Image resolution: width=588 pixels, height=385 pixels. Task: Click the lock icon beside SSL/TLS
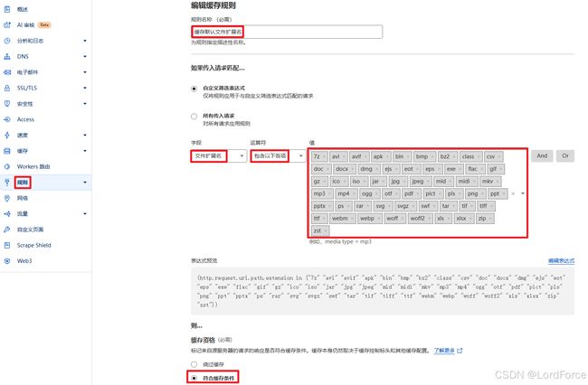tap(6, 88)
